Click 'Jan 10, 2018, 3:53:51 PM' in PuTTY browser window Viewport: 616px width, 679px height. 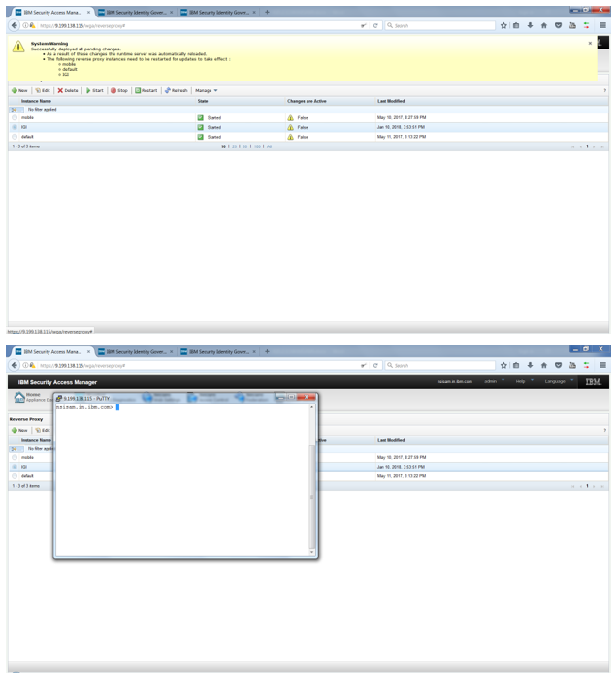401,467
